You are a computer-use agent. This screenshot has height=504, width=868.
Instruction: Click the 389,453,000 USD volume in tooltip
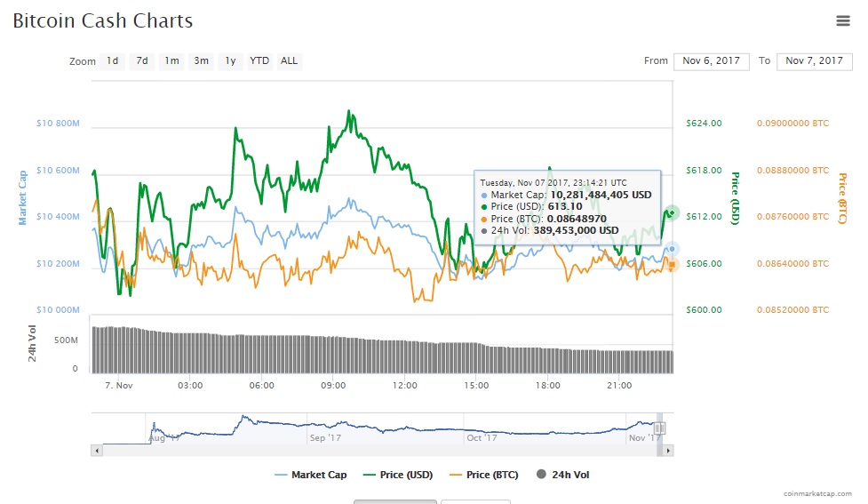pyautogui.click(x=577, y=230)
